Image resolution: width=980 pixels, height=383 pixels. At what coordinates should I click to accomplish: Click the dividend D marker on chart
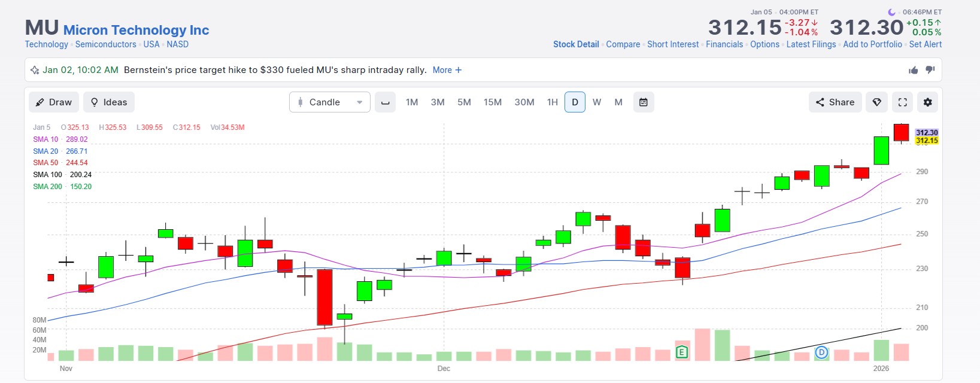pos(821,352)
